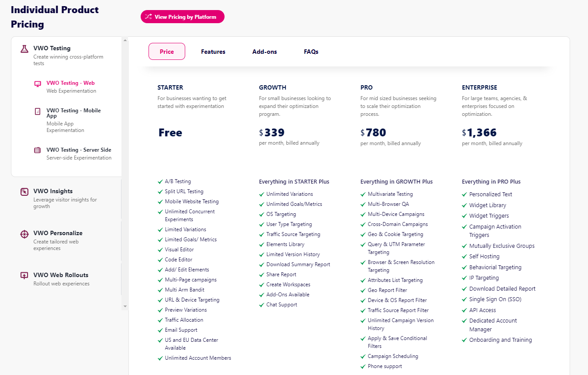Click the VWO Testing - Server Side icon
This screenshot has width=588, height=375.
click(x=38, y=150)
